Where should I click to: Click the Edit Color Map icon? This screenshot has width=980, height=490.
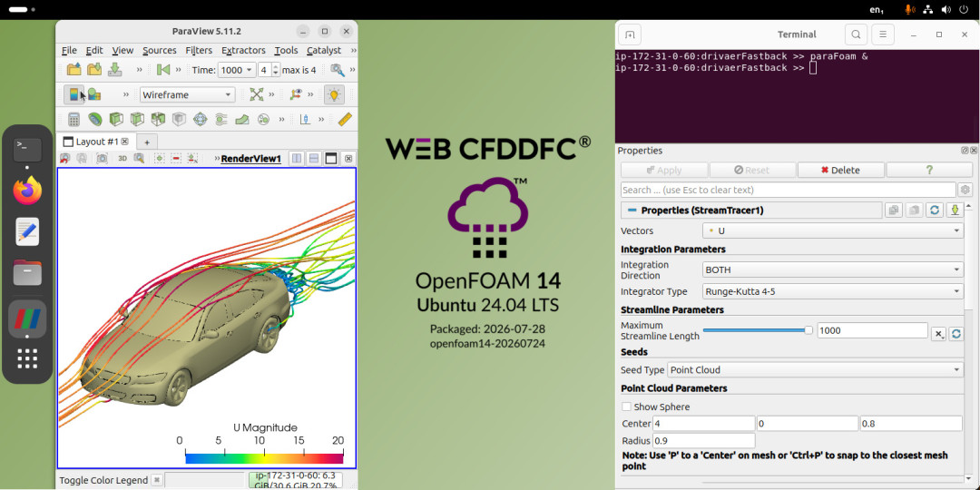tap(94, 94)
